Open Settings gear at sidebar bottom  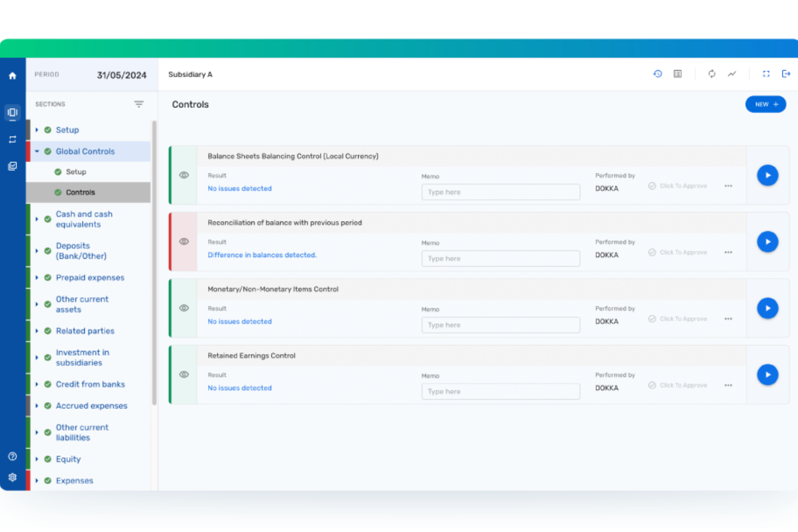(x=12, y=477)
